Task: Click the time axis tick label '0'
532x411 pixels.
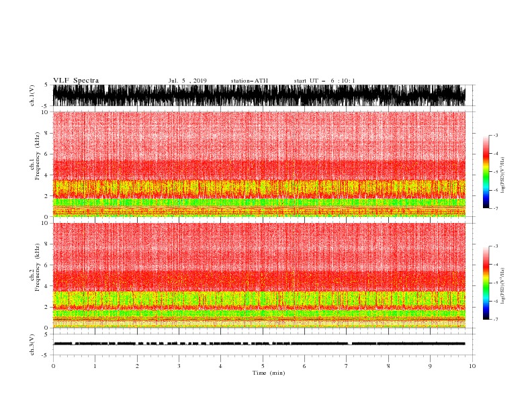Action: click(x=53, y=366)
